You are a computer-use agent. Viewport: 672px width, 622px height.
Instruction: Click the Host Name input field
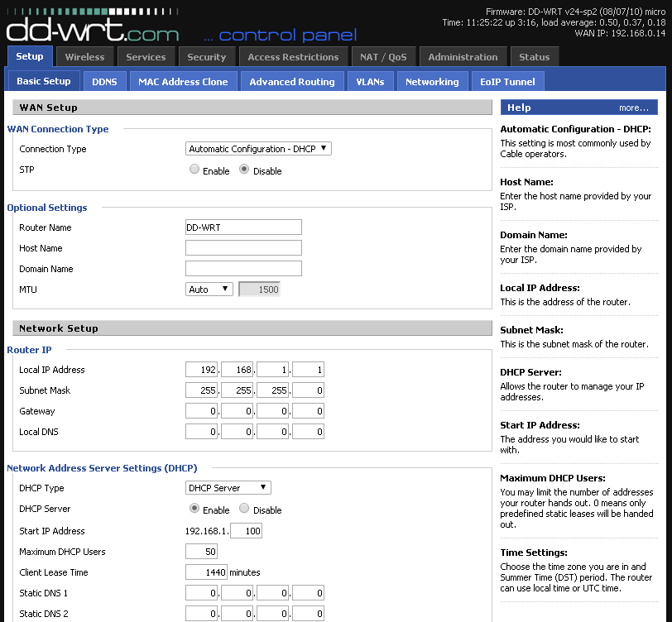click(x=243, y=247)
